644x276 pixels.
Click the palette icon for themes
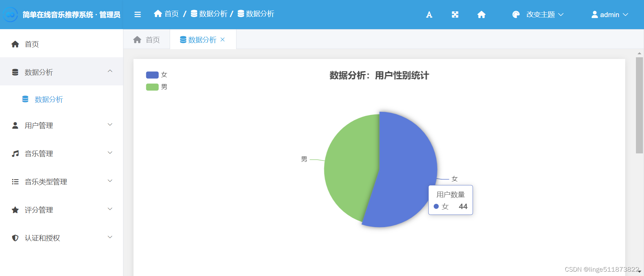point(516,14)
